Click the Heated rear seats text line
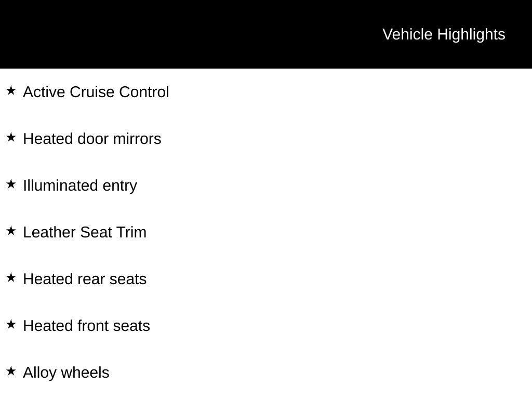This screenshot has width=532, height=399. point(85,279)
